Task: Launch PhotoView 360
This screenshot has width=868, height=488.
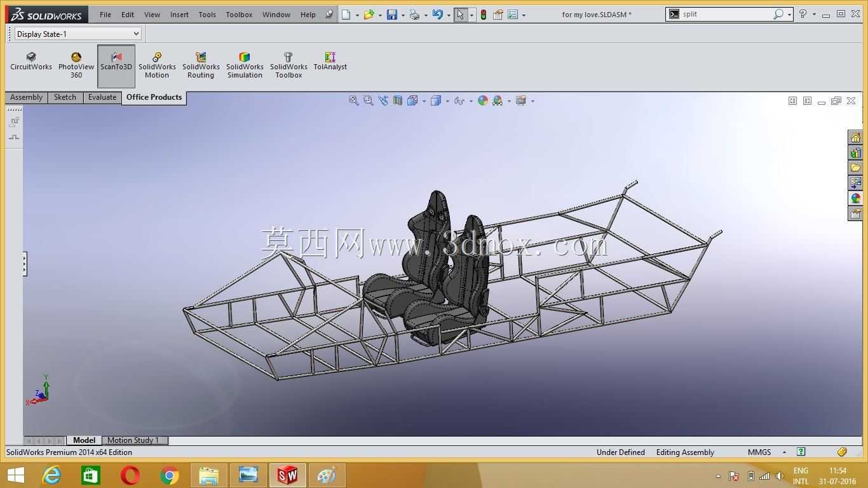Action: click(x=76, y=66)
